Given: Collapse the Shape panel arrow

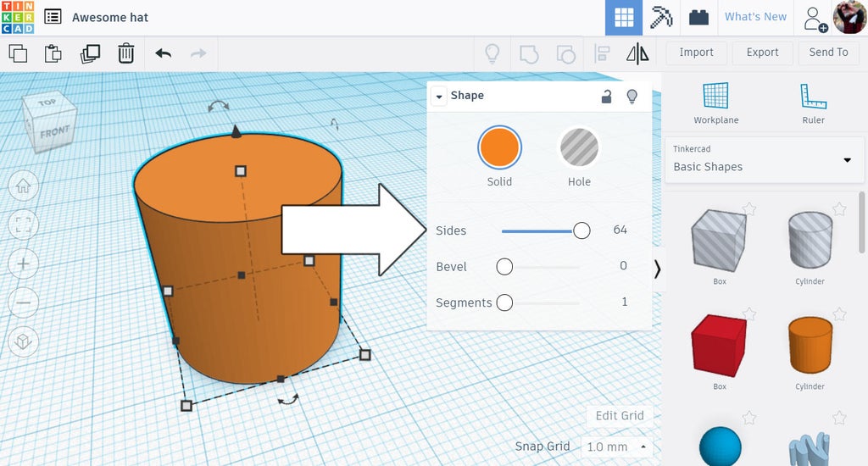Looking at the screenshot, I should click(439, 97).
